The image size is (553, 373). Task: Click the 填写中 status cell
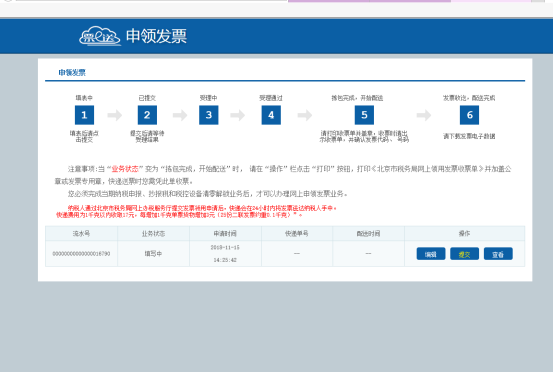(153, 253)
